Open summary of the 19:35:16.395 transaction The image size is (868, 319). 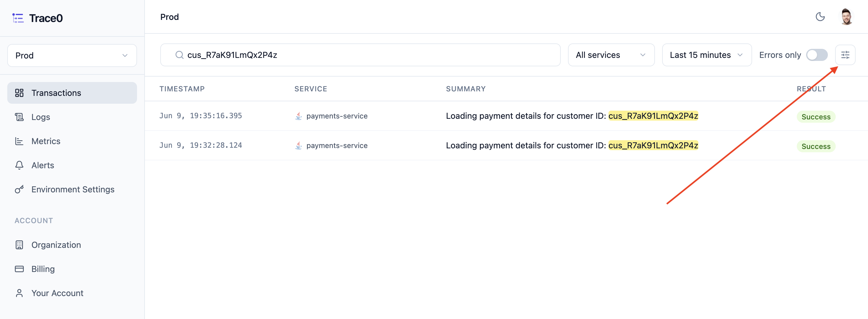pos(572,116)
